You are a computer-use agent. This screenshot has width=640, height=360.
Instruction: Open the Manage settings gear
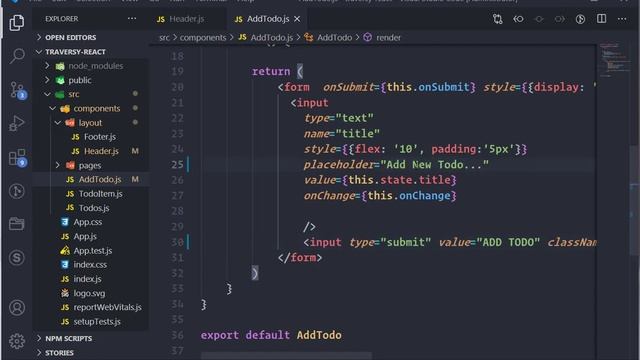pos(17,341)
